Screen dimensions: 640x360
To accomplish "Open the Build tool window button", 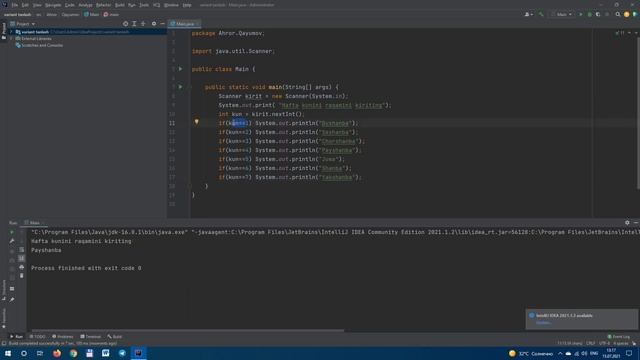I will (115, 337).
